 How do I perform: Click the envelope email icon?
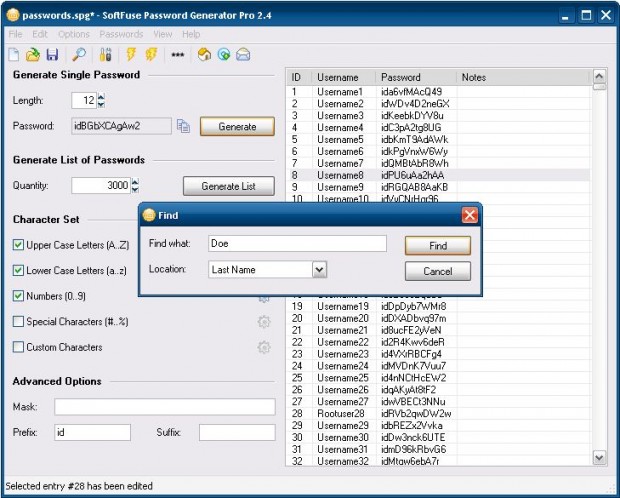click(243, 55)
